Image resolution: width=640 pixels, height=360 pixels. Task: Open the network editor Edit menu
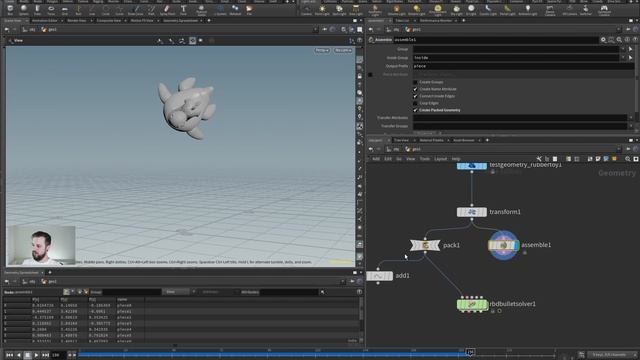388,159
